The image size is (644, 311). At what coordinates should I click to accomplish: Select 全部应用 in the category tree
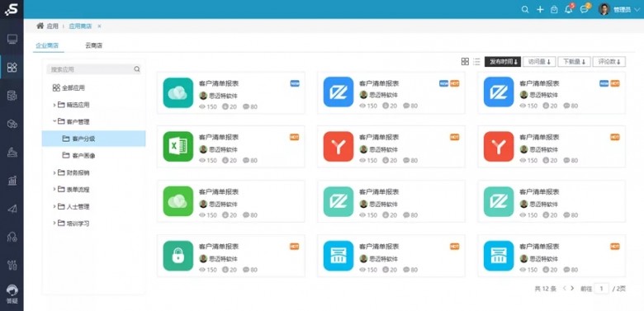pos(69,87)
